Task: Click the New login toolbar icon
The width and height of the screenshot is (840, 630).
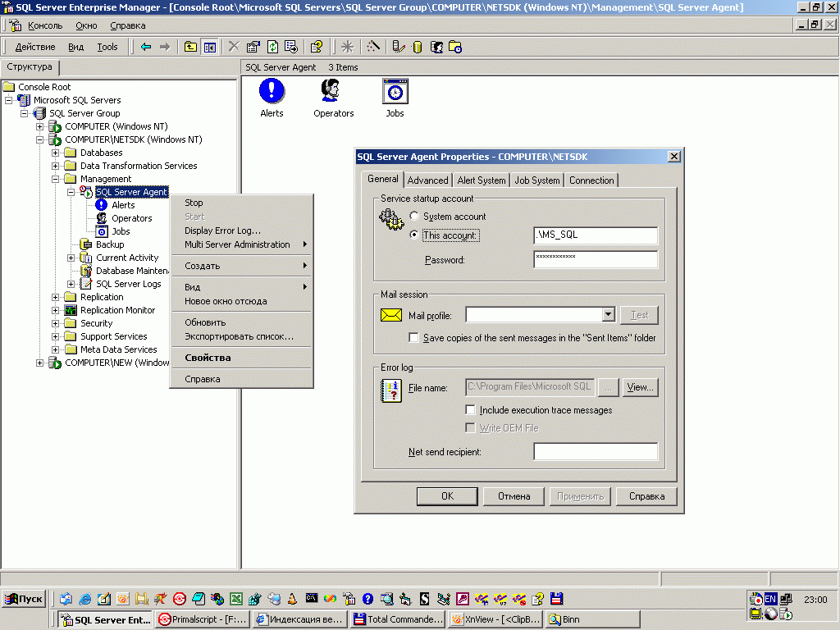Action: (x=436, y=47)
